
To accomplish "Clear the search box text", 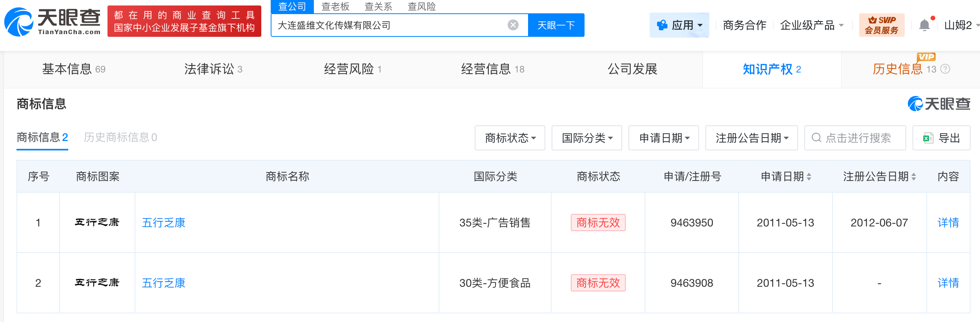I will (x=513, y=25).
